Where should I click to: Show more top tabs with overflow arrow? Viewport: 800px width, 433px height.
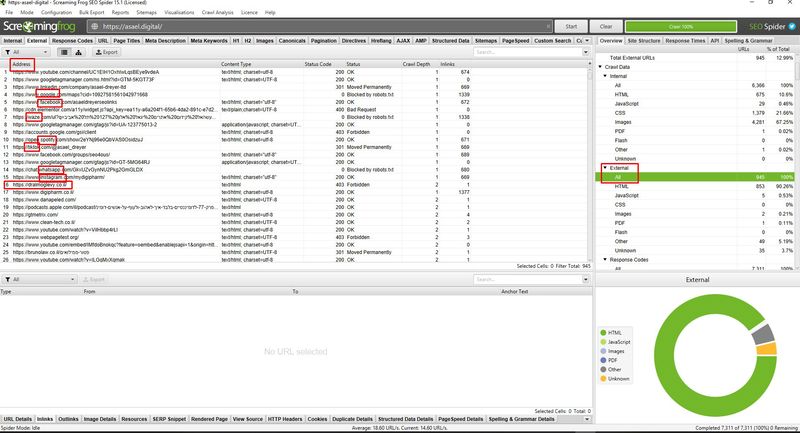point(587,40)
